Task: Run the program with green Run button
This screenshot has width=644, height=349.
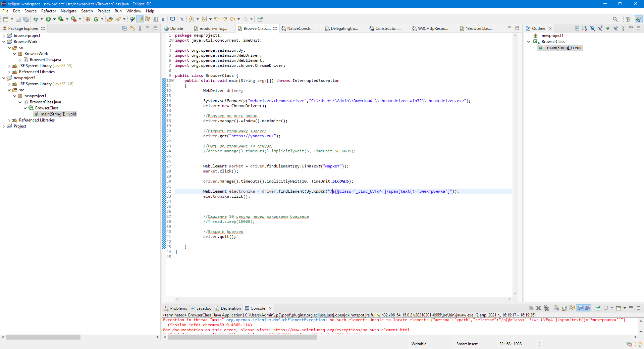Action: (48, 19)
